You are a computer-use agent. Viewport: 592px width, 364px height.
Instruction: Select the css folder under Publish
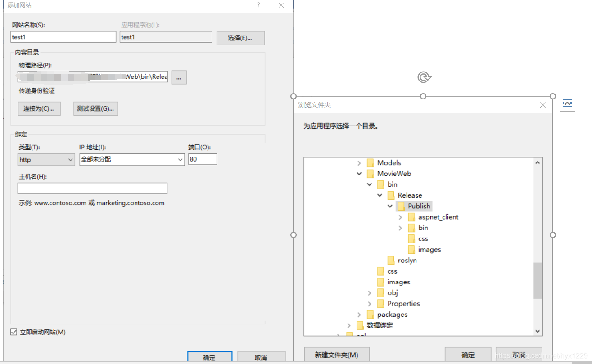(x=423, y=238)
